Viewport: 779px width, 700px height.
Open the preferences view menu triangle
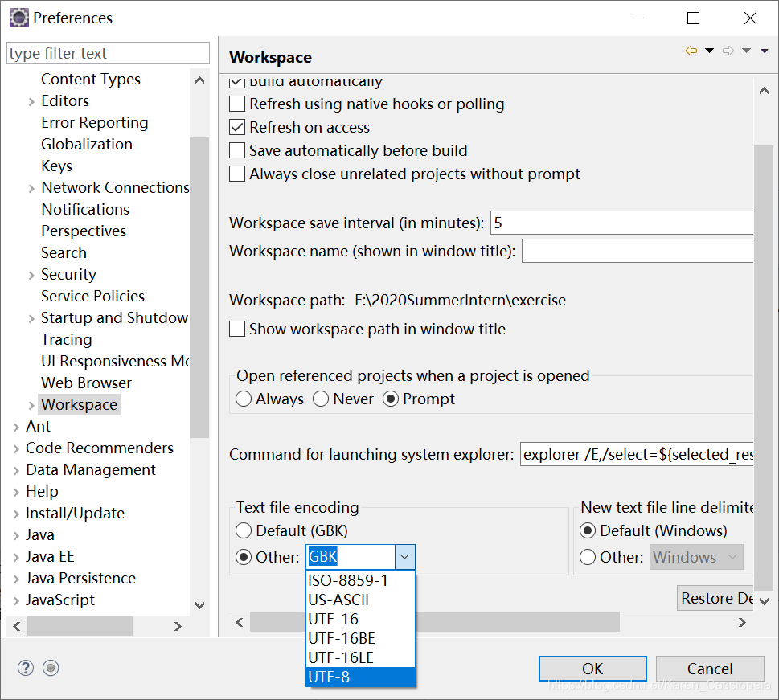pos(765,51)
